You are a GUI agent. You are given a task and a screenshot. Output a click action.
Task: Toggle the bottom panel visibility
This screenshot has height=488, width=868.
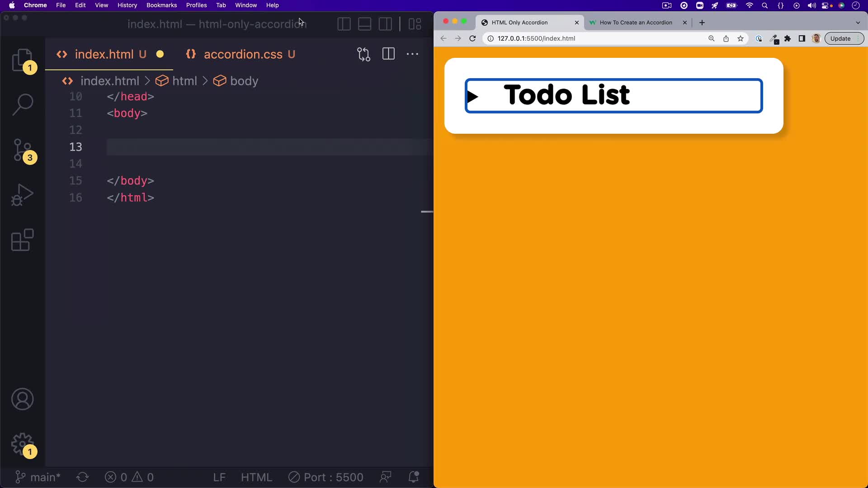364,23
